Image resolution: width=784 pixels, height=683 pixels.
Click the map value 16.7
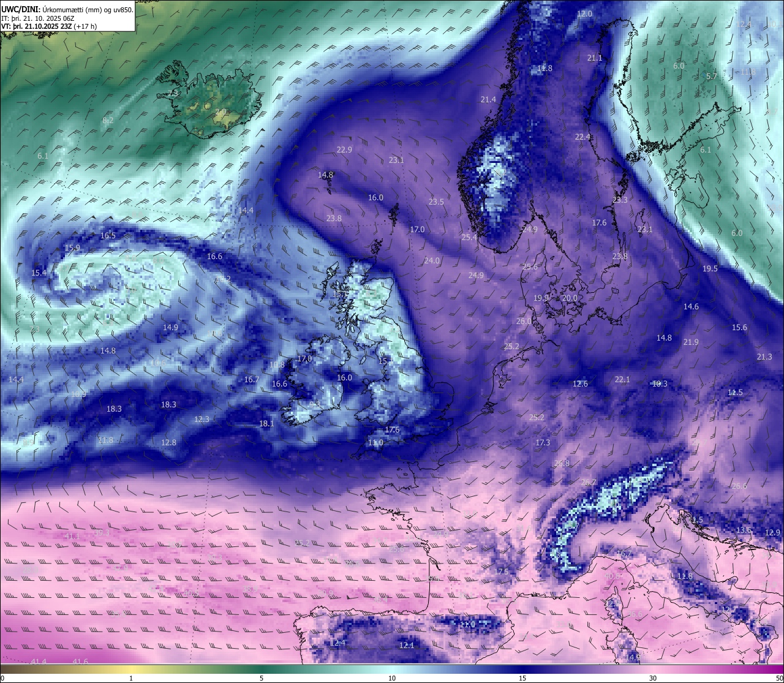tap(252, 380)
